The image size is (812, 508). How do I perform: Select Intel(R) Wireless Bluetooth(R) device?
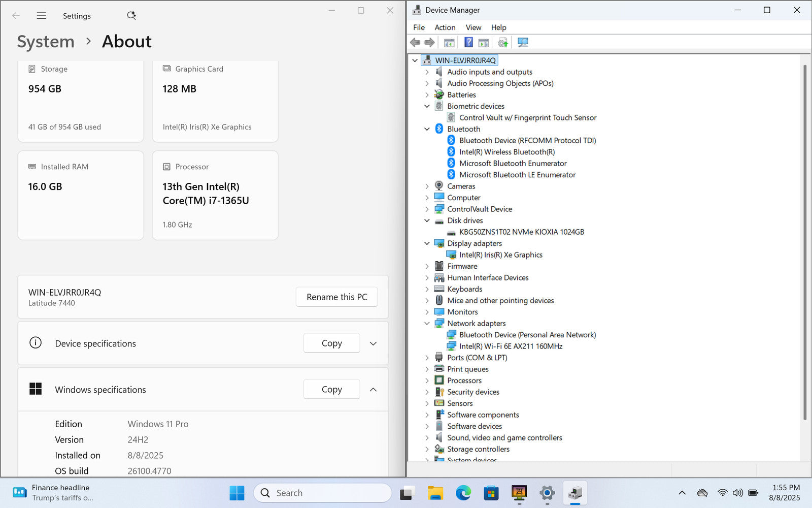tap(507, 152)
